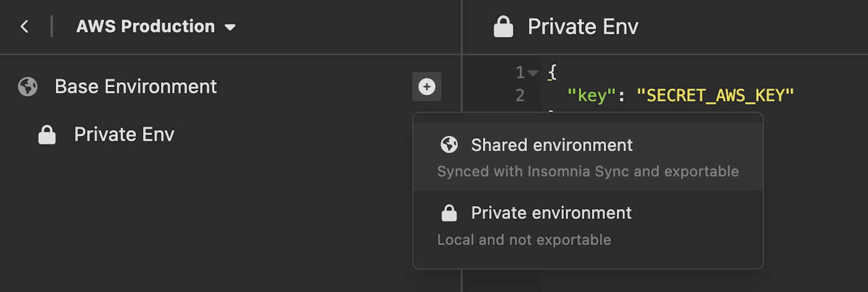Image resolution: width=868 pixels, height=292 pixels.
Task: Collapse the code fold arrow on line 1
Action: pyautogui.click(x=533, y=73)
